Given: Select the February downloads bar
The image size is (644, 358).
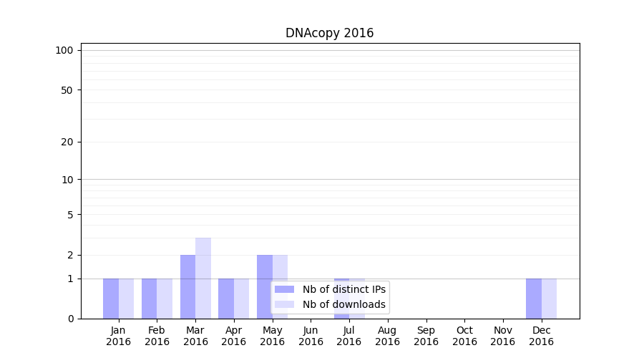Looking at the screenshot, I should pos(165,299).
